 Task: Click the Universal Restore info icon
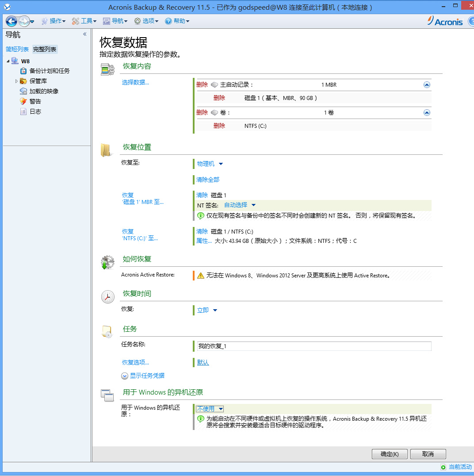(201, 419)
